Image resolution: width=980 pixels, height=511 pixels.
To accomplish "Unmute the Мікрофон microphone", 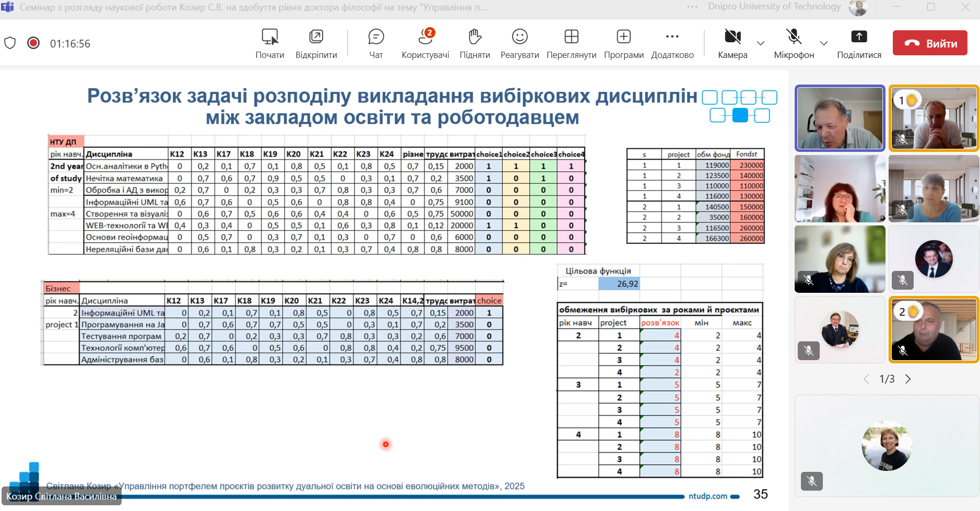I will 794,43.
